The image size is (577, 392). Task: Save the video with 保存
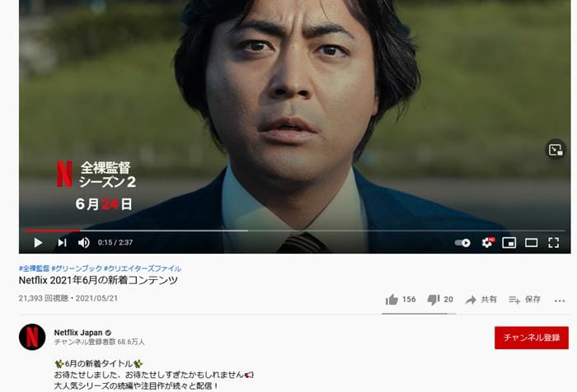pyautogui.click(x=525, y=300)
